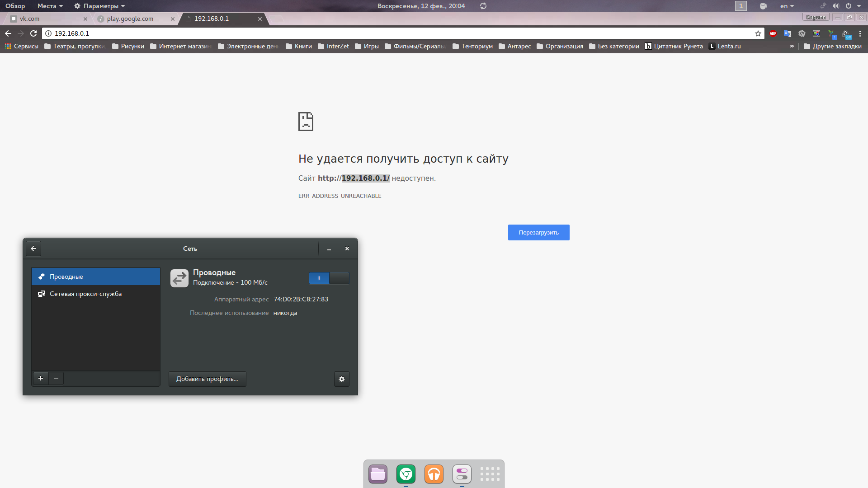Turn off the wired connection switch
The height and width of the screenshot is (488, 868).
329,278
